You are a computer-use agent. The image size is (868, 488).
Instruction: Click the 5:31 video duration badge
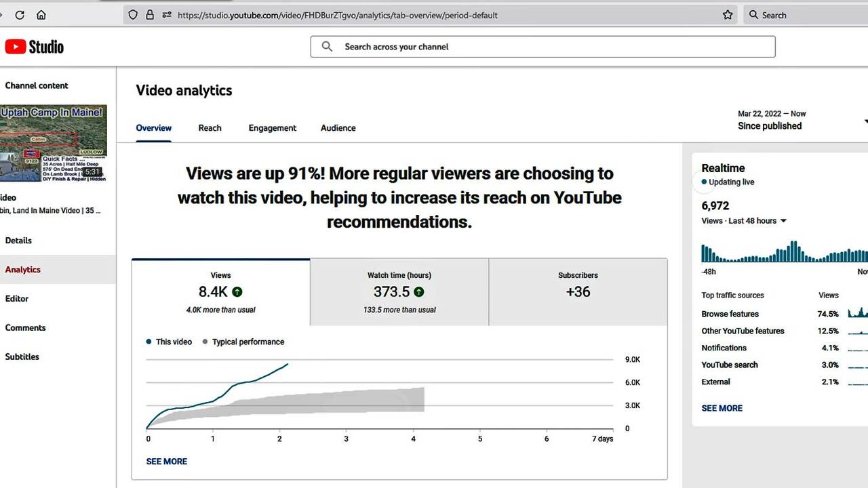(92, 172)
